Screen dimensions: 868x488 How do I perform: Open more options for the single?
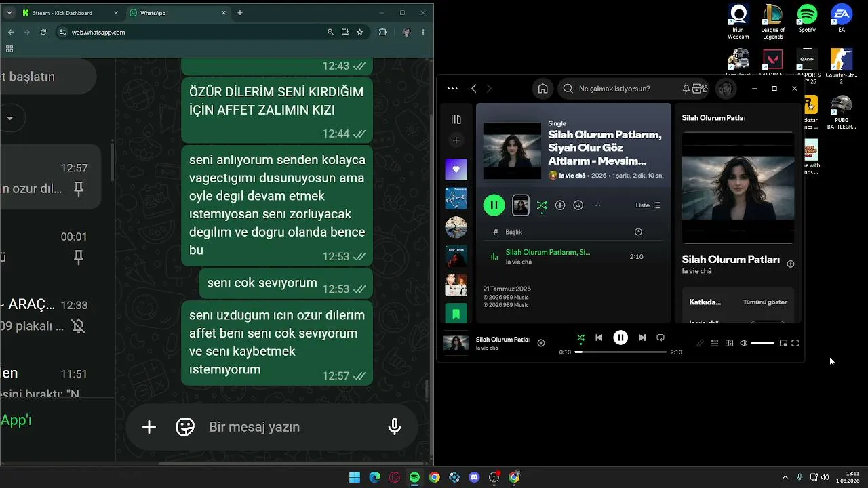597,205
